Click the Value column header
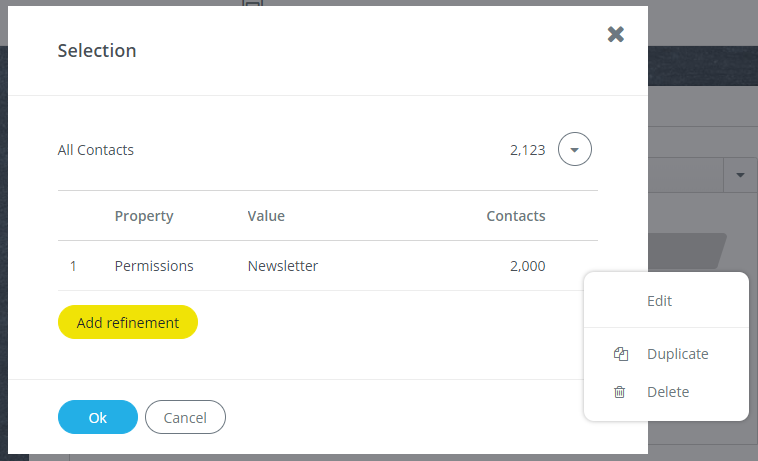 [x=266, y=216]
